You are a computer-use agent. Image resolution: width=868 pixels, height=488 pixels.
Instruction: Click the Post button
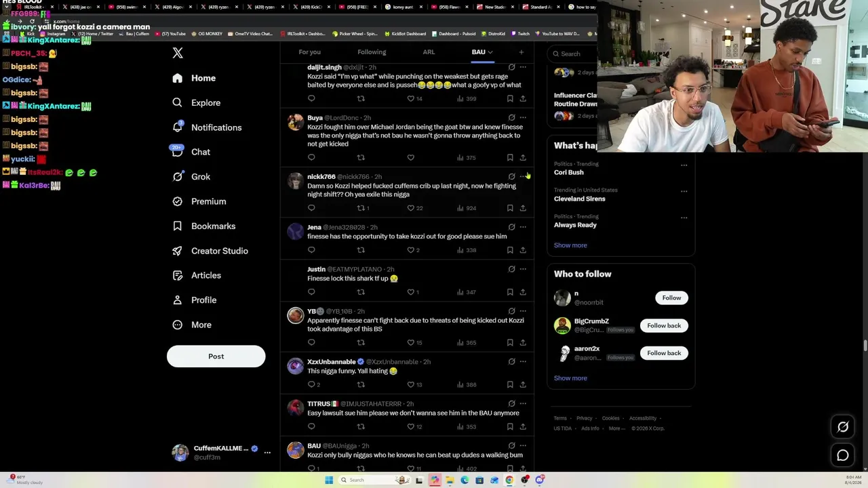point(216,356)
